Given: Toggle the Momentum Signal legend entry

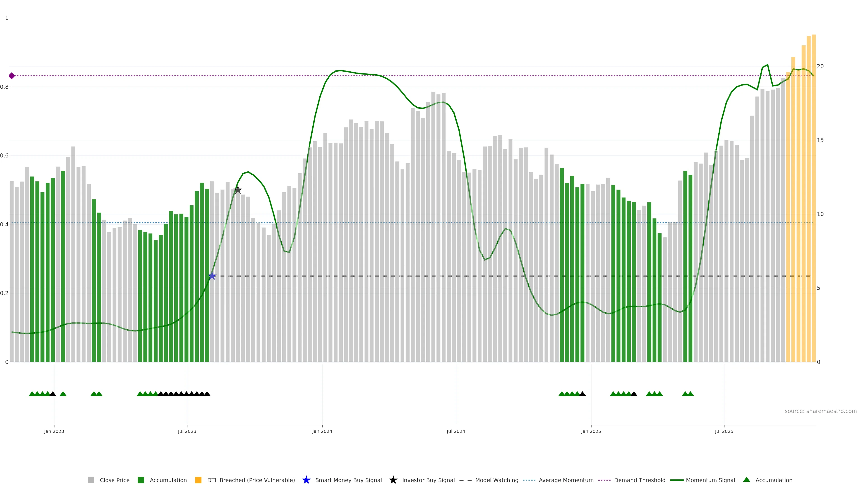Looking at the screenshot, I should pyautogui.click(x=710, y=480).
